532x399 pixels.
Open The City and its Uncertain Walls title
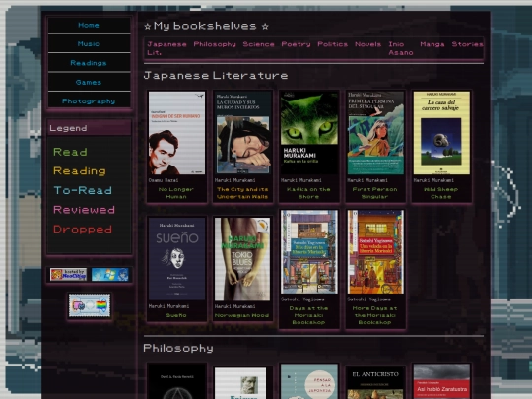[242, 193]
